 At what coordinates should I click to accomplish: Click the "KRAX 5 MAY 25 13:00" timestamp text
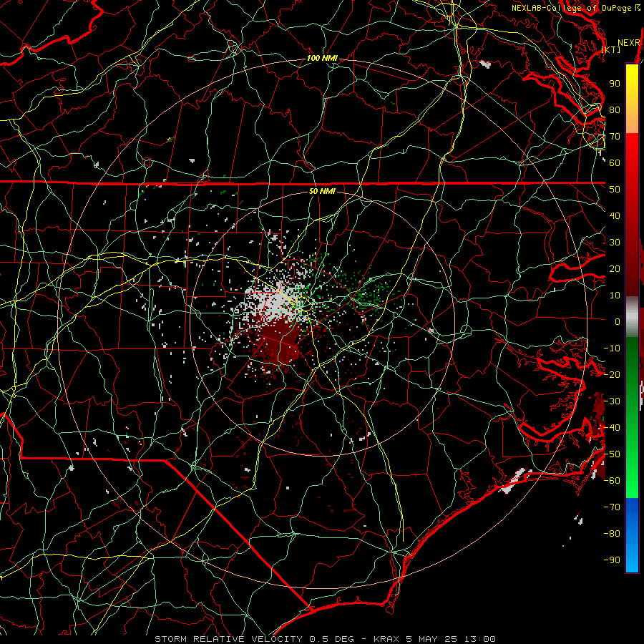pos(434,639)
